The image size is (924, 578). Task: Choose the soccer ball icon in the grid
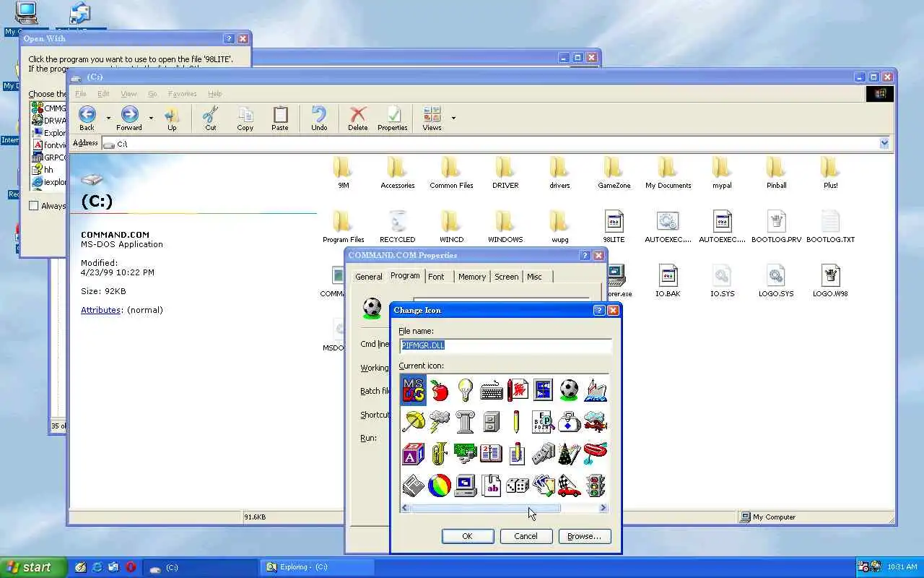click(569, 390)
